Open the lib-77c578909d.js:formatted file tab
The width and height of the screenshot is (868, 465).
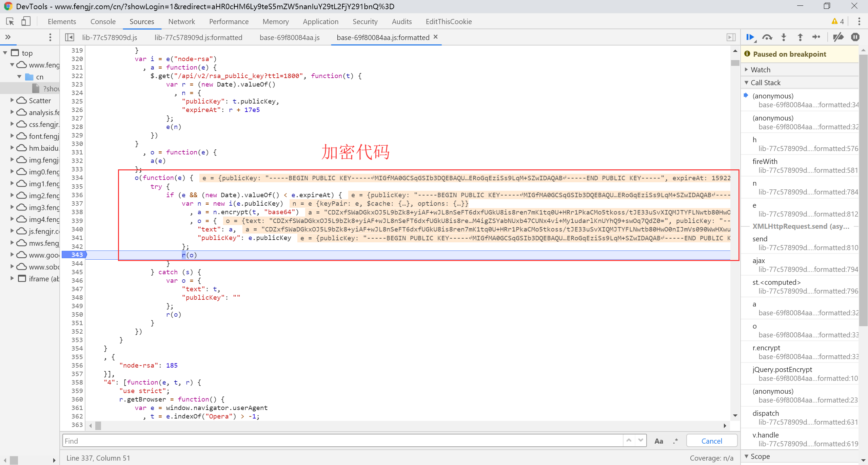coord(198,37)
